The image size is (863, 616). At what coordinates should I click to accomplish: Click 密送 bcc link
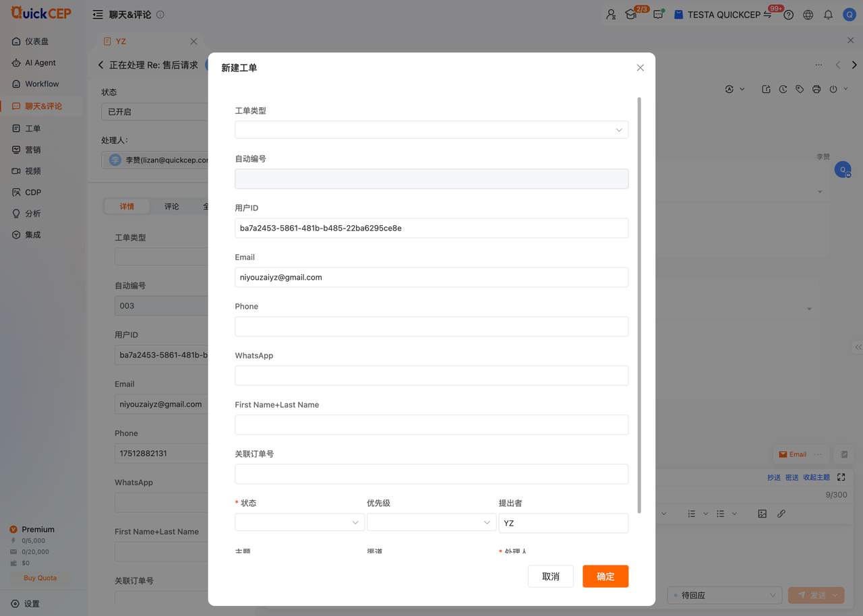792,477
